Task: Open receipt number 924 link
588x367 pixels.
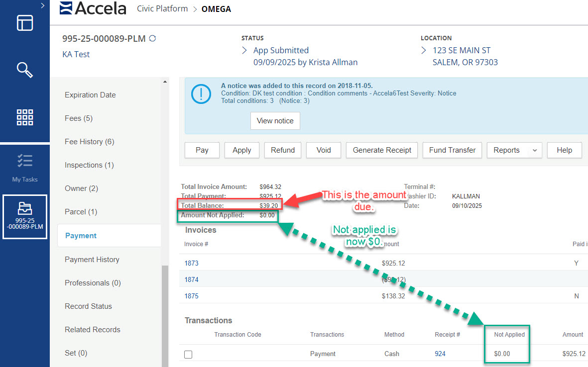Action: tap(440, 354)
